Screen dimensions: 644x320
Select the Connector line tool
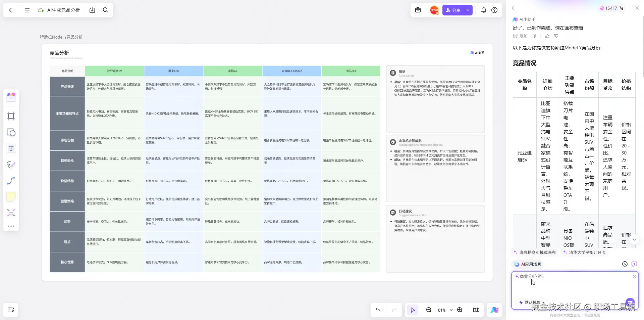(x=11, y=181)
